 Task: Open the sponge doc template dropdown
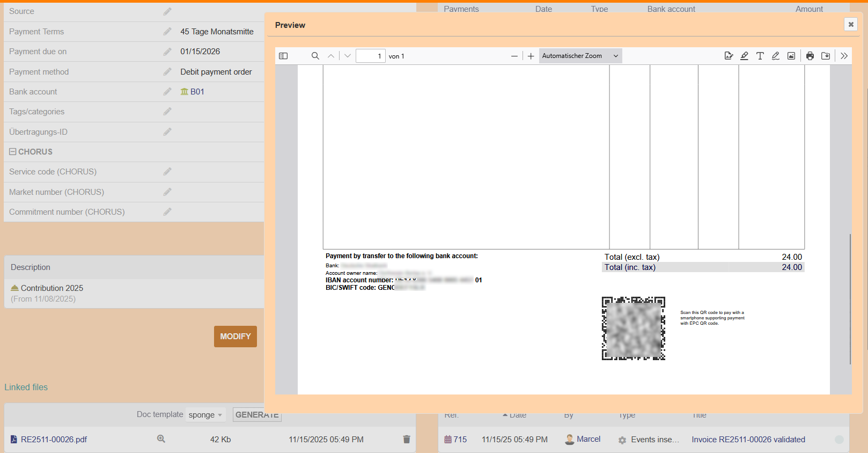click(x=205, y=415)
